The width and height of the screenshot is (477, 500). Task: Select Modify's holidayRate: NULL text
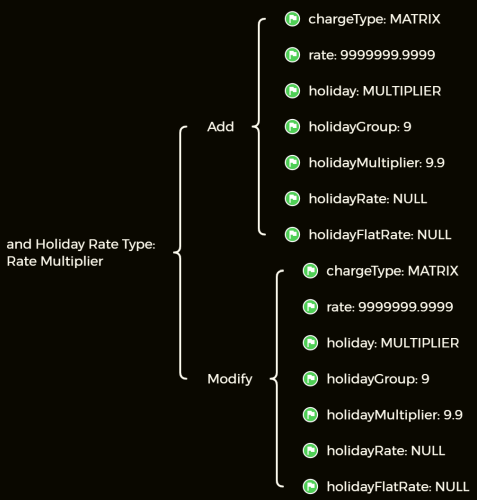click(x=386, y=451)
